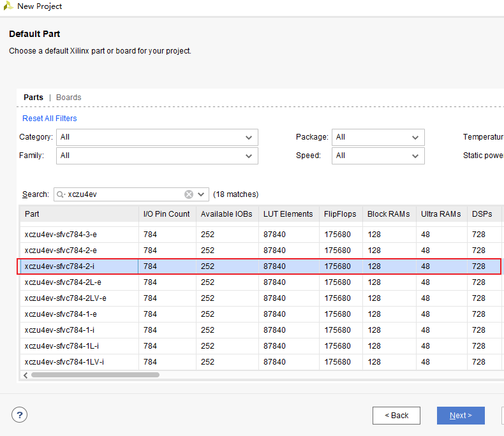Switch to the Parts tab
The width and height of the screenshot is (504, 436).
[33, 98]
